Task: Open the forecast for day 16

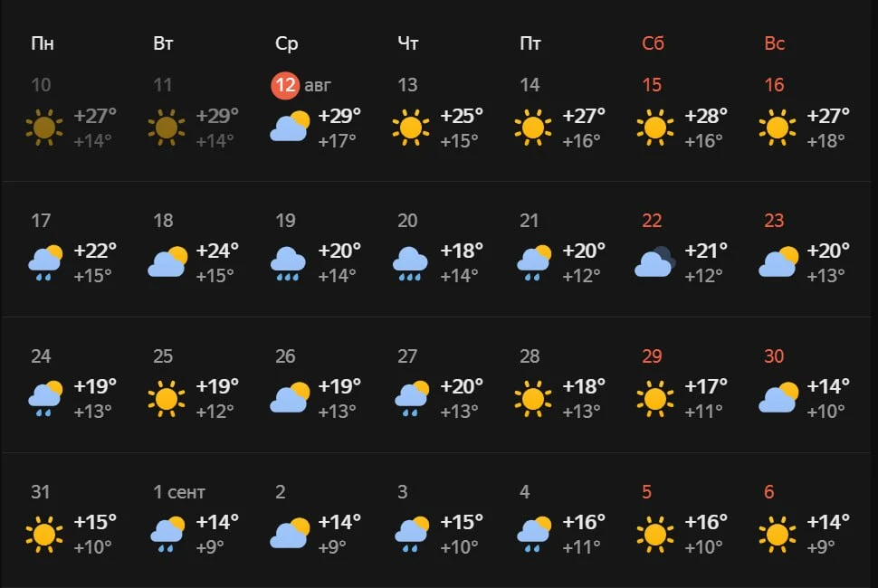Action: (774, 85)
